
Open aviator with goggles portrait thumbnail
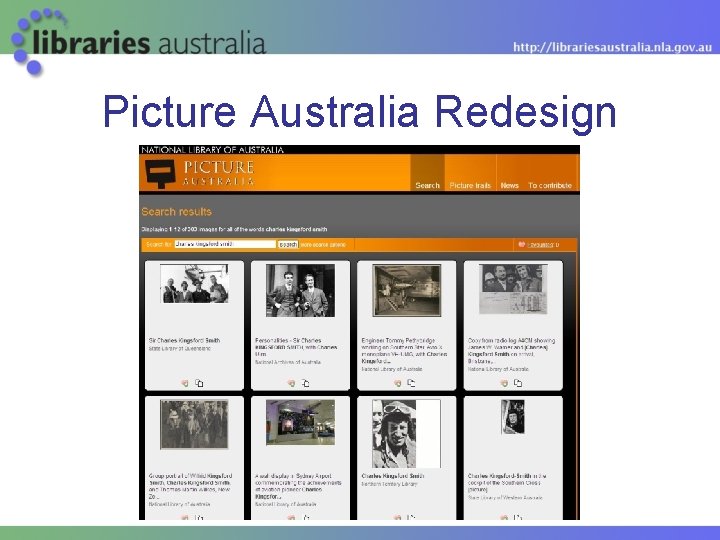tap(406, 433)
